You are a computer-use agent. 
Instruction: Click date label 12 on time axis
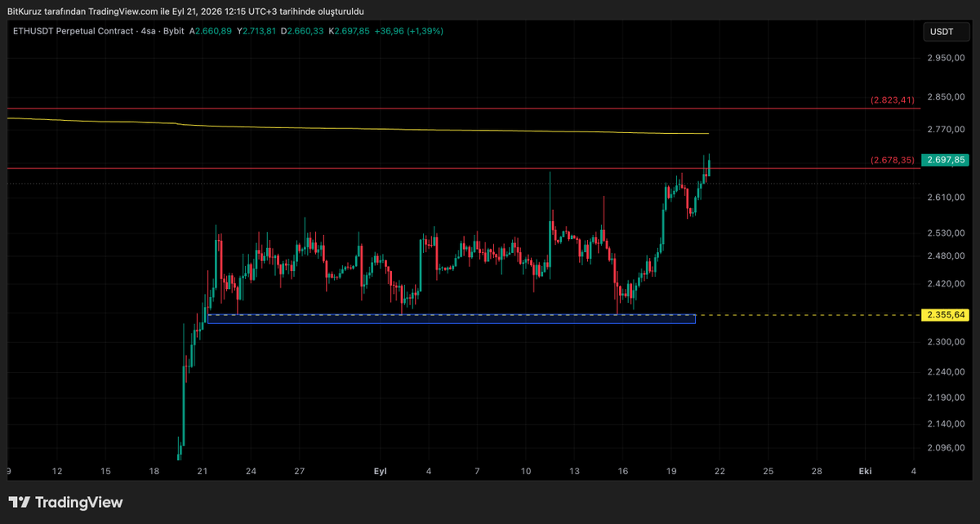pos(57,472)
